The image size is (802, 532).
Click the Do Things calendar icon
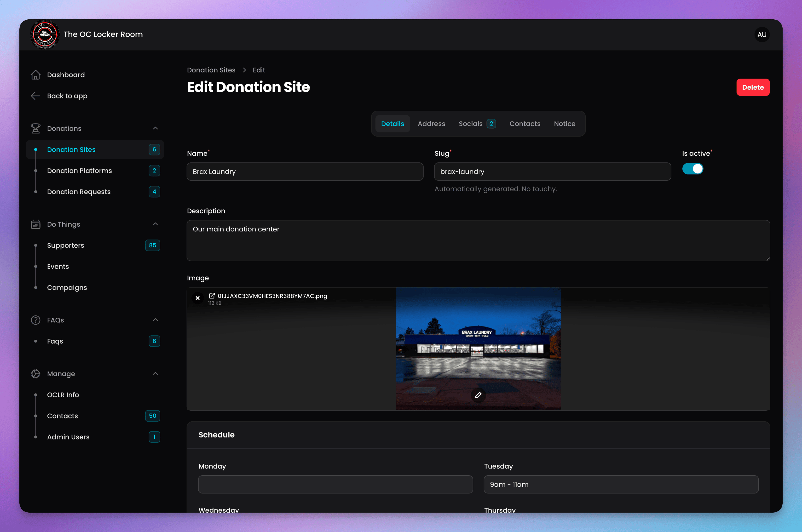pos(36,224)
